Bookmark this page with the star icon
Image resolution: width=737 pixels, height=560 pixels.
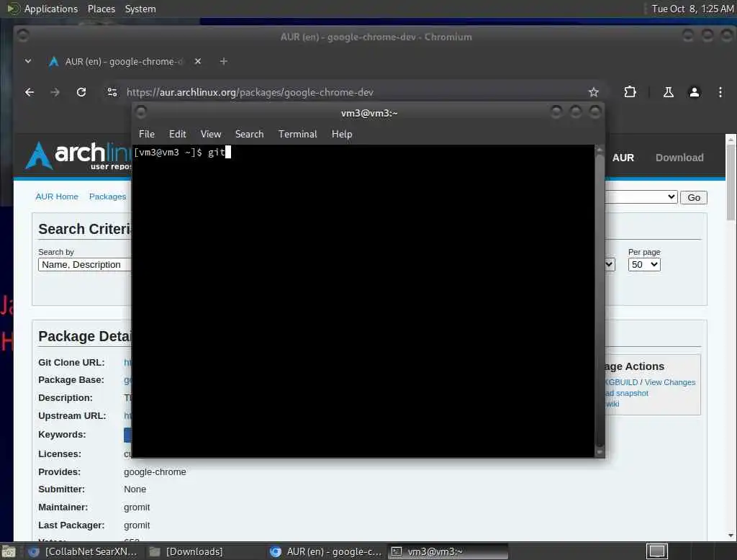click(x=594, y=92)
